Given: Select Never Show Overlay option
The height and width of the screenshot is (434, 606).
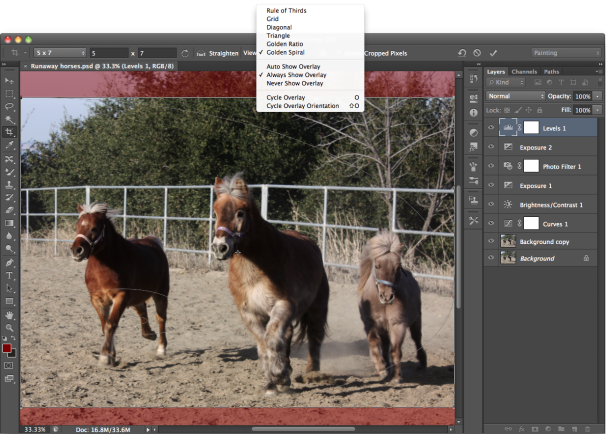Looking at the screenshot, I should click(294, 83).
